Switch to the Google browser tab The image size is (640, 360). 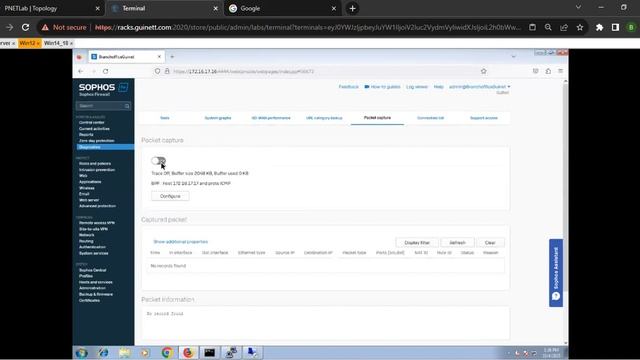coord(282,8)
